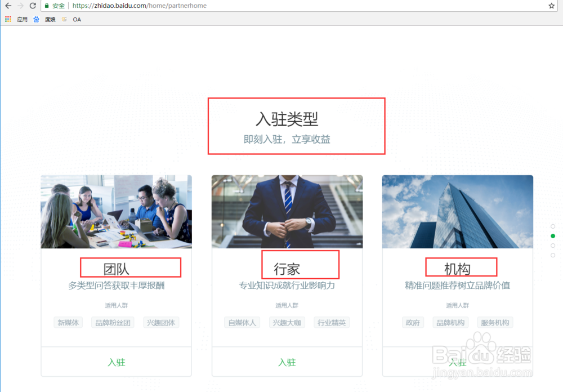Click the 入驻类型 heading

pos(287,119)
